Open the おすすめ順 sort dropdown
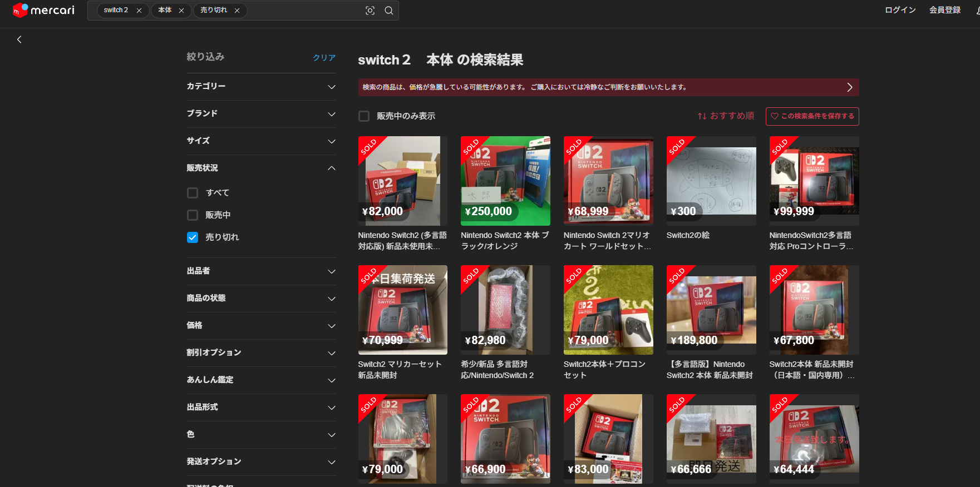This screenshot has height=487, width=980. point(726,116)
